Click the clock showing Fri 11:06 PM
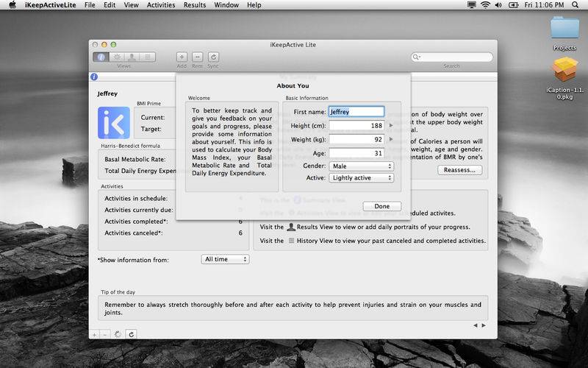 [544, 5]
